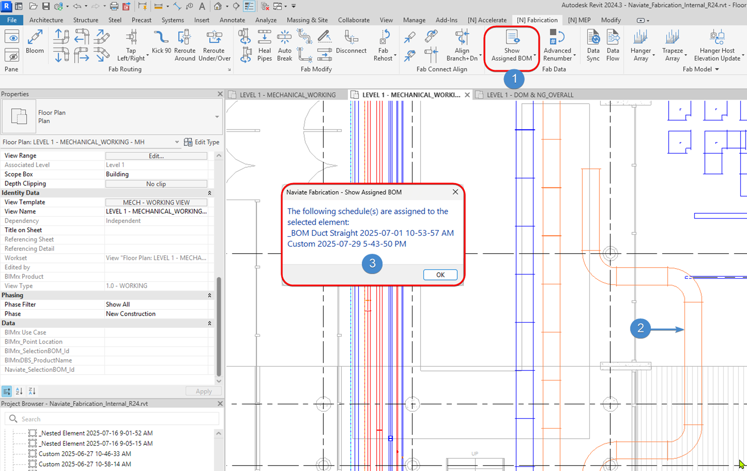This screenshot has width=747, height=471.
Task: Click the MECH - WORKING VIEW template button
Action: click(156, 202)
